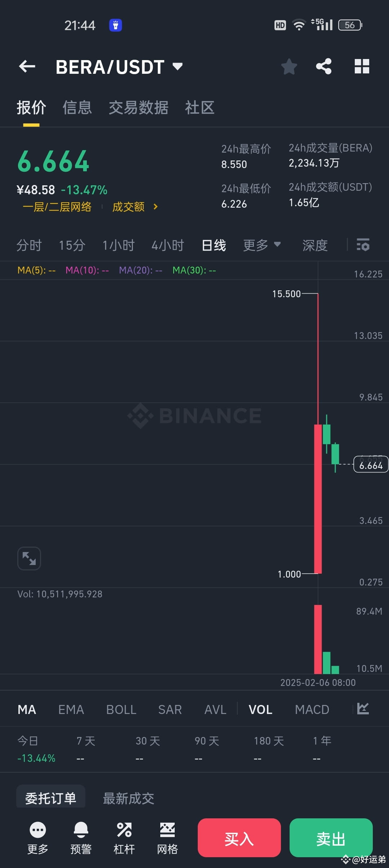Open the 杠杆 leverage tool
This screenshot has height=868, width=389.
pos(124,838)
